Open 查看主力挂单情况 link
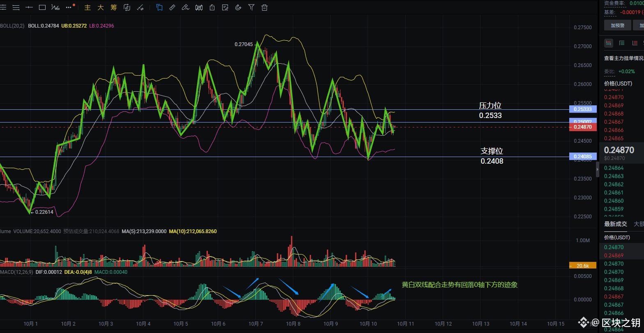The height and width of the screenshot is (333, 644). (x=623, y=58)
